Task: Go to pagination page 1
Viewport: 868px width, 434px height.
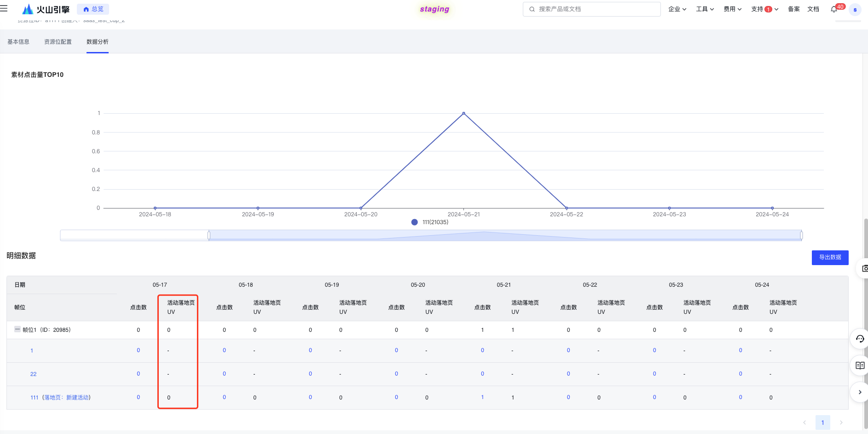Action: click(x=823, y=422)
